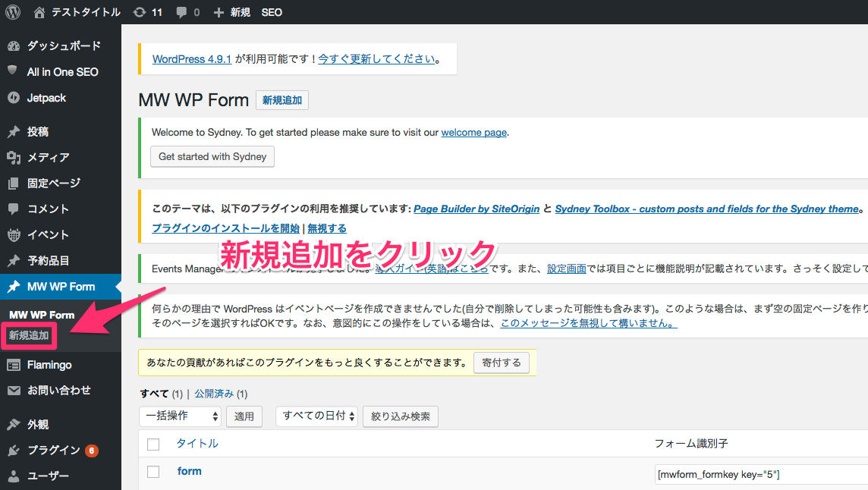Image resolution: width=868 pixels, height=490 pixels.
Task: Click the MW WP Form pin icon
Action: [x=14, y=286]
